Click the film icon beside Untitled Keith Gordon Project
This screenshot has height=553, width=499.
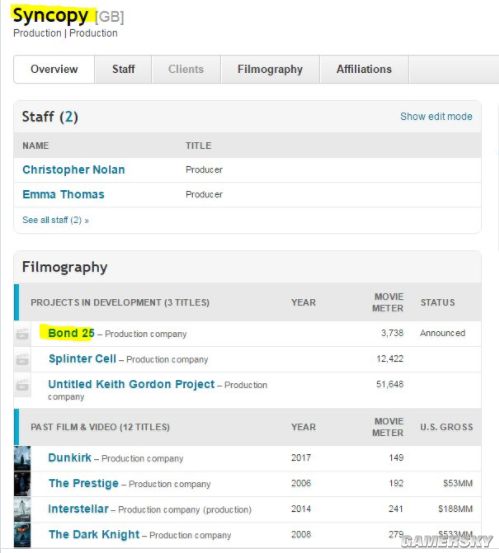[x=22, y=385]
